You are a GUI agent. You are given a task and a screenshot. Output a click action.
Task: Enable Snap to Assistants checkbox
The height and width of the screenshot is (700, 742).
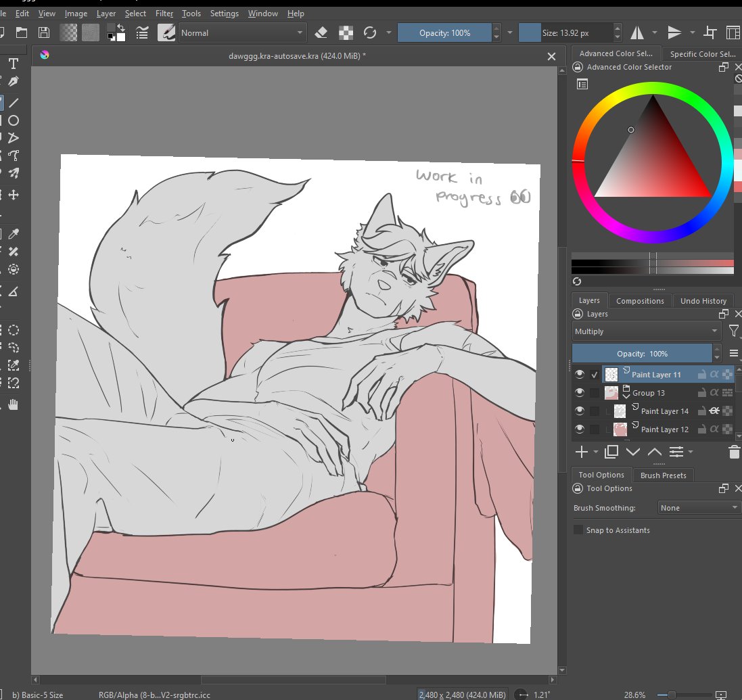pos(578,530)
